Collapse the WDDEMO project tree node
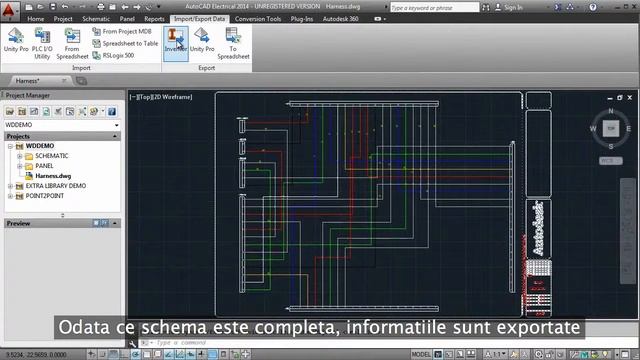The width and height of the screenshot is (640, 360). pyautogui.click(x=10, y=146)
